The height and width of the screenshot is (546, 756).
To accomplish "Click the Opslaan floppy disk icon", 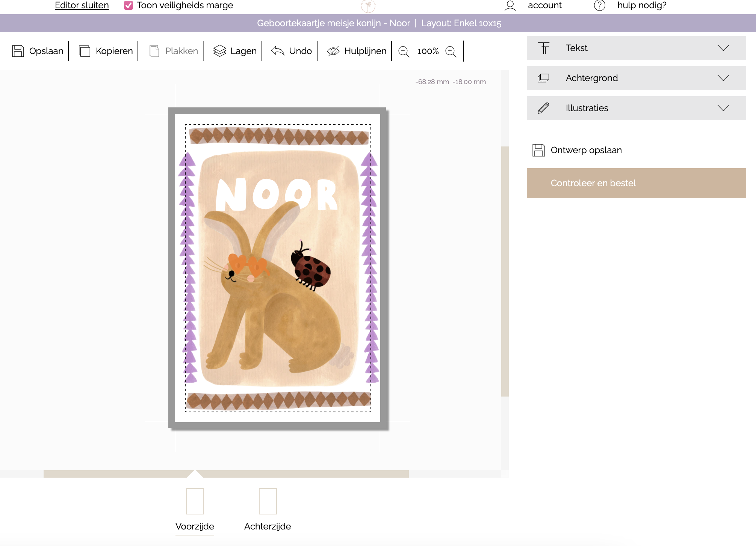I will point(18,51).
